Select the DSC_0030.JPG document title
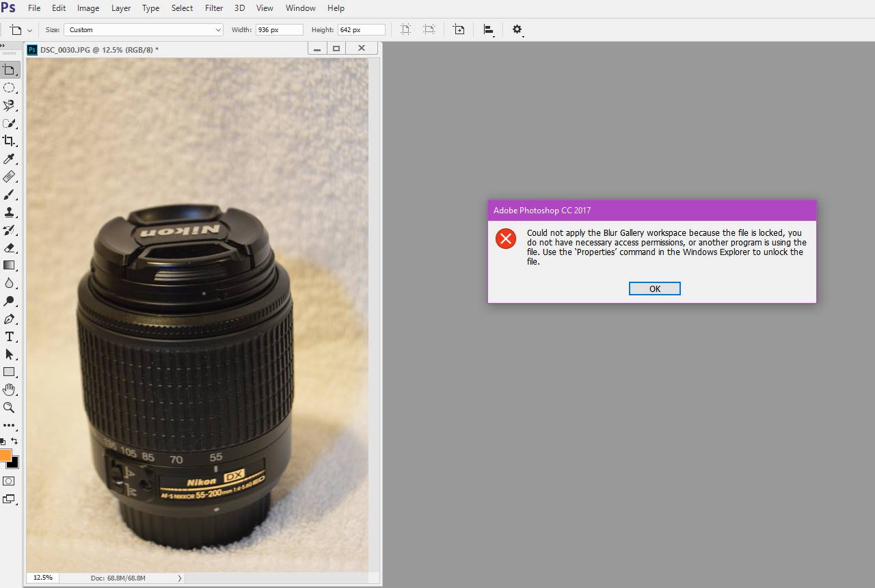Image resolution: width=875 pixels, height=588 pixels. [x=99, y=49]
